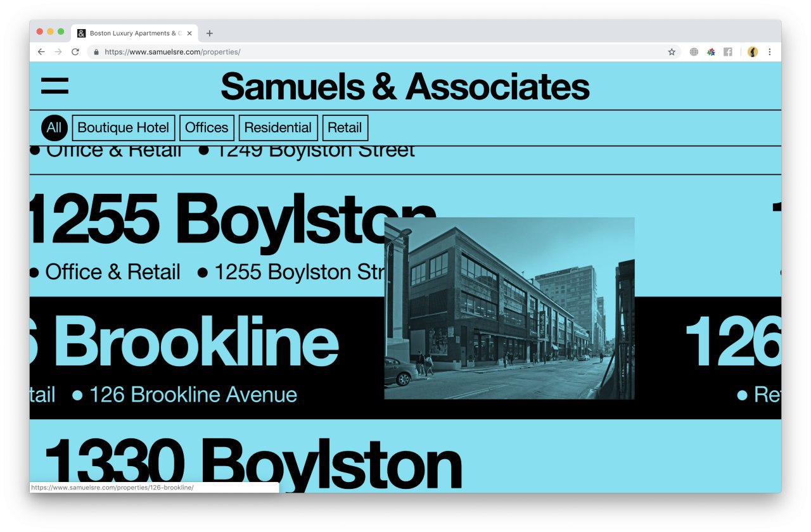811x532 pixels.
Task: Open the Brookline property heading
Action: (x=184, y=342)
